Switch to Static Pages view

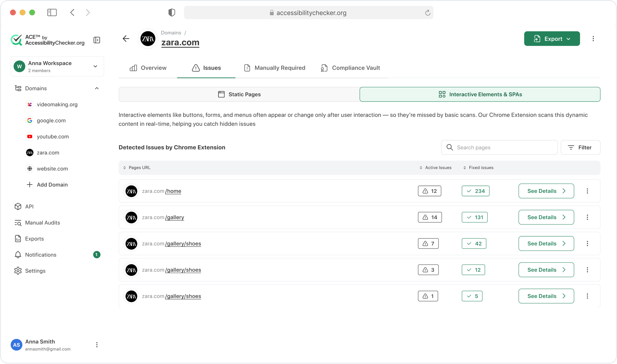pyautogui.click(x=239, y=94)
